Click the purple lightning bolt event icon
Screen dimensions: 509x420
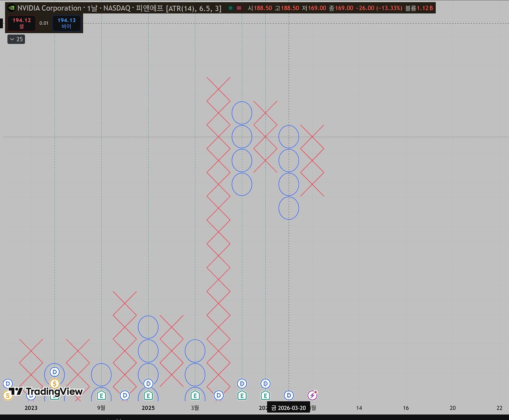tap(312, 395)
